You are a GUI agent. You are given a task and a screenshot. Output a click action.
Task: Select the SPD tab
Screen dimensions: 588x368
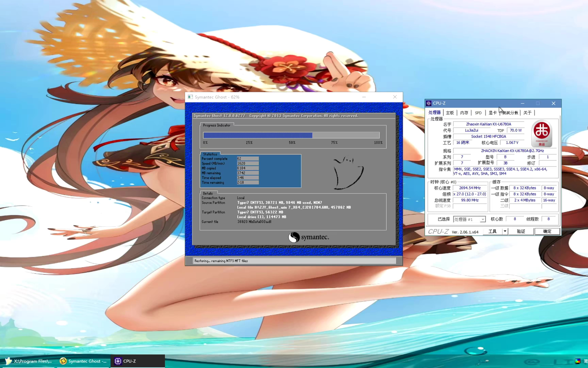pyautogui.click(x=478, y=113)
